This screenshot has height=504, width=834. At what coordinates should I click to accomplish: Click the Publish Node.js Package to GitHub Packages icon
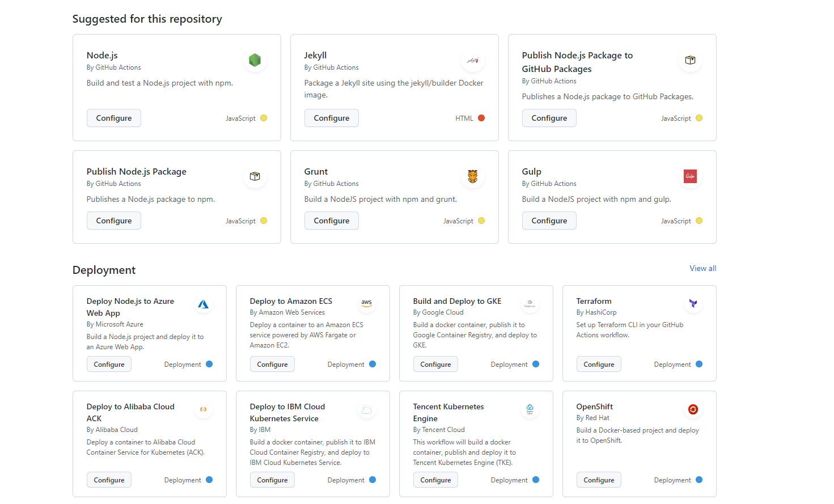tap(690, 60)
